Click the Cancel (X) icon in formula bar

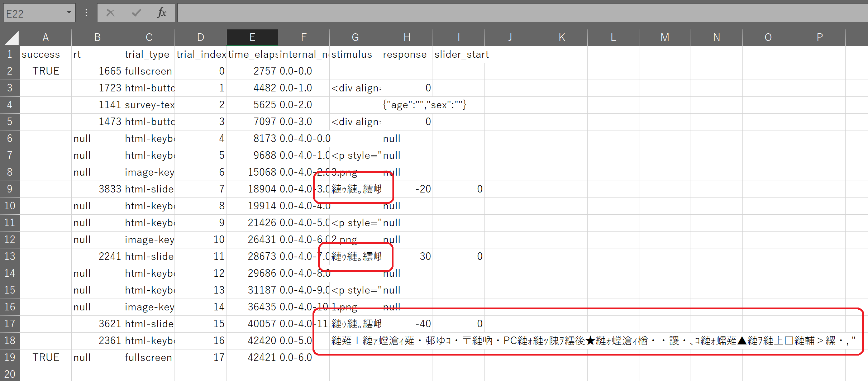110,13
